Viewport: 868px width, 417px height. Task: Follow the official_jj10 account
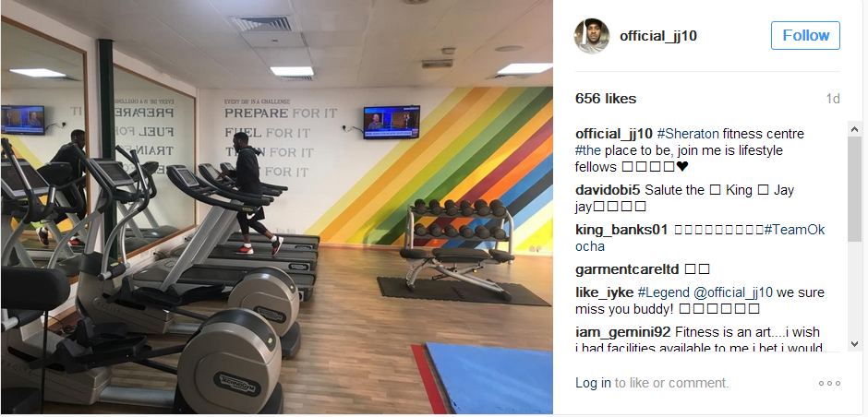point(805,35)
